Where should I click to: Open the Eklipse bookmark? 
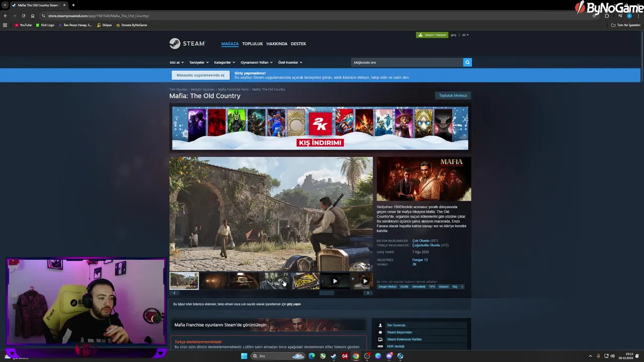[x=105, y=25]
